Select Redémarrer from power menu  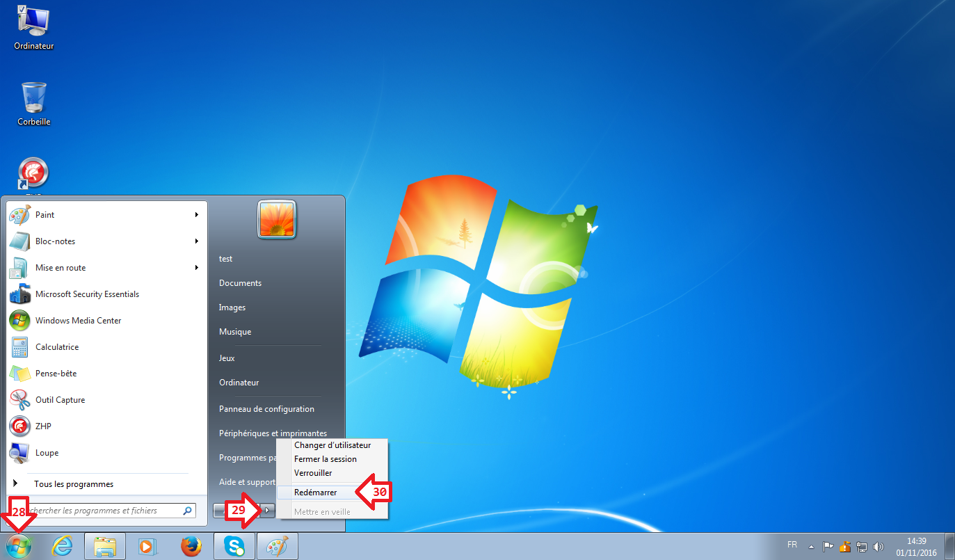[316, 493]
